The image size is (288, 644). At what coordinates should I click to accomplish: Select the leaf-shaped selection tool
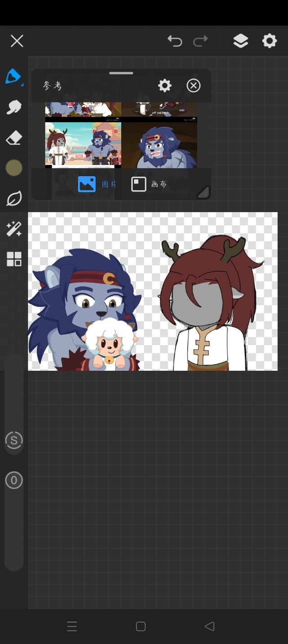coord(13,198)
